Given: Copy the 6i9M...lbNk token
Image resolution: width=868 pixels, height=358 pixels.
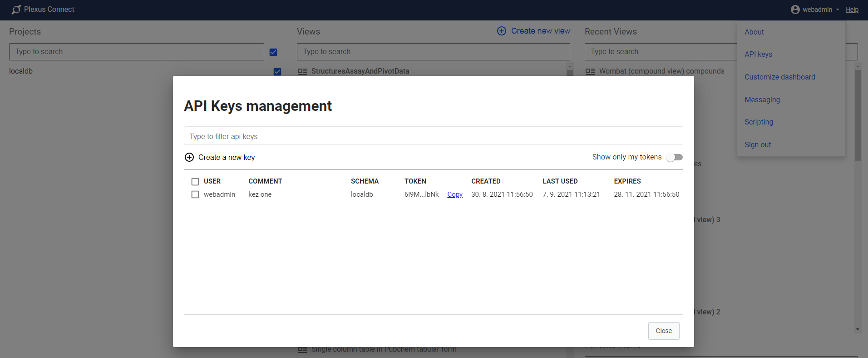Looking at the screenshot, I should [454, 194].
